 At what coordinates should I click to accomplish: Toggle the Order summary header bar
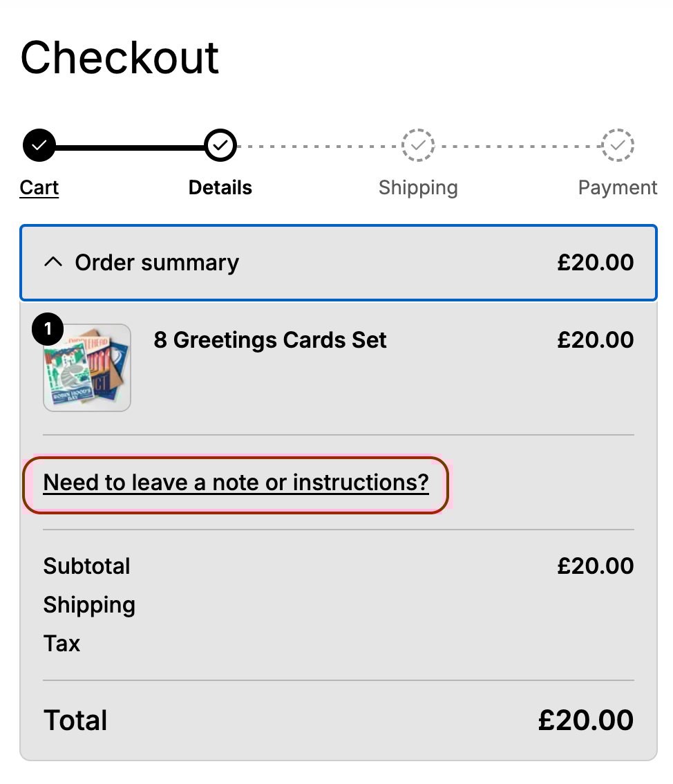click(x=339, y=263)
